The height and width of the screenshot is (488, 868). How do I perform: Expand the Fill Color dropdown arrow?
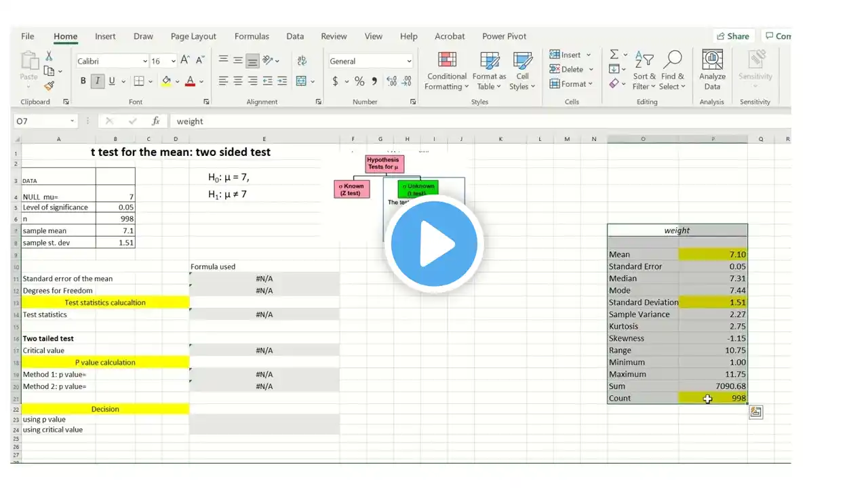[177, 82]
